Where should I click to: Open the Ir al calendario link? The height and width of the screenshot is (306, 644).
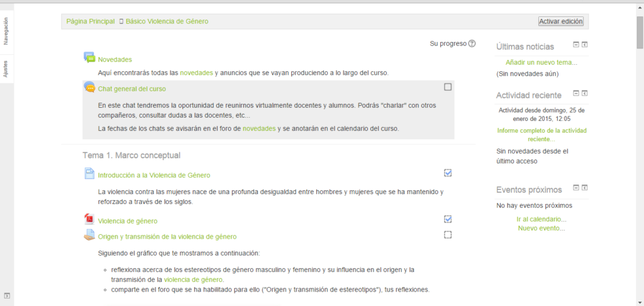pyautogui.click(x=541, y=219)
